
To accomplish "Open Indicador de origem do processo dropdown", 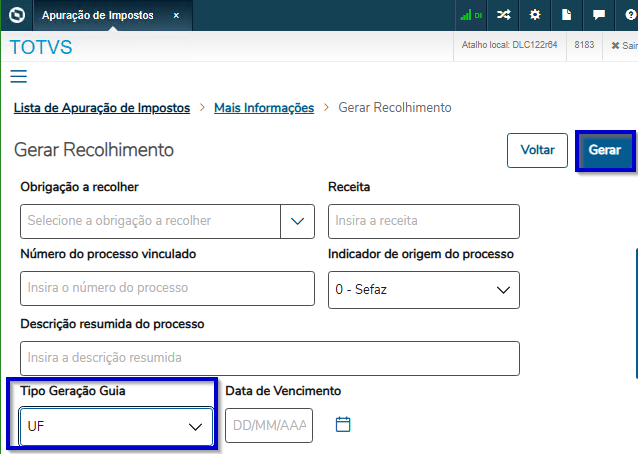I will 424,290.
